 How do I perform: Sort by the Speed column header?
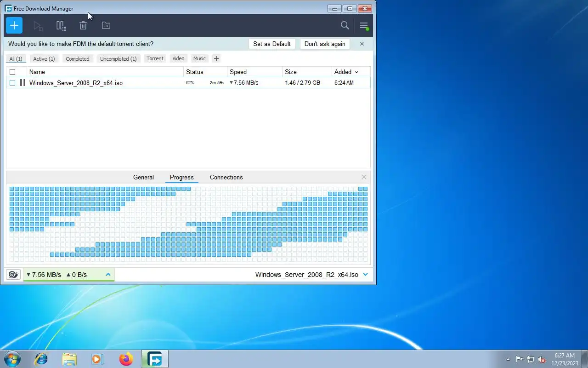(254, 72)
